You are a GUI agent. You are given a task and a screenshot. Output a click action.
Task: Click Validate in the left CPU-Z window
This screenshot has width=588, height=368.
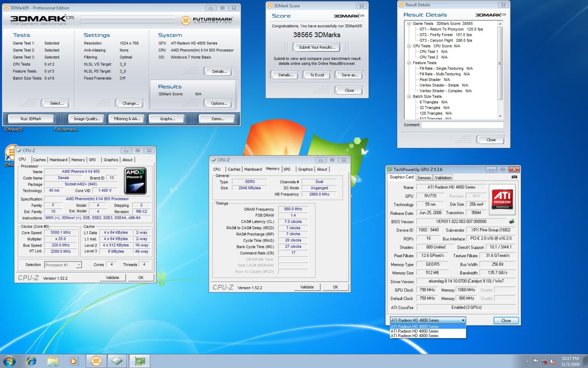pos(112,277)
